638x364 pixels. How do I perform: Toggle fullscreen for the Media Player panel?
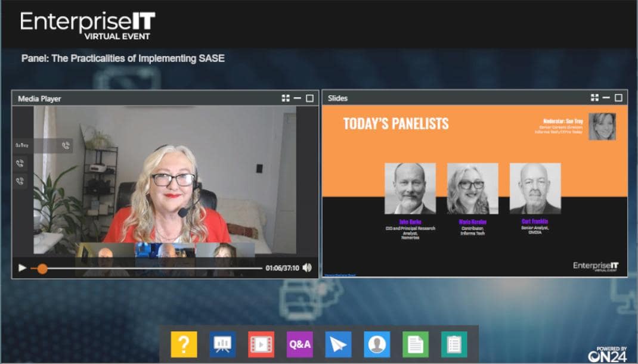pyautogui.click(x=286, y=98)
